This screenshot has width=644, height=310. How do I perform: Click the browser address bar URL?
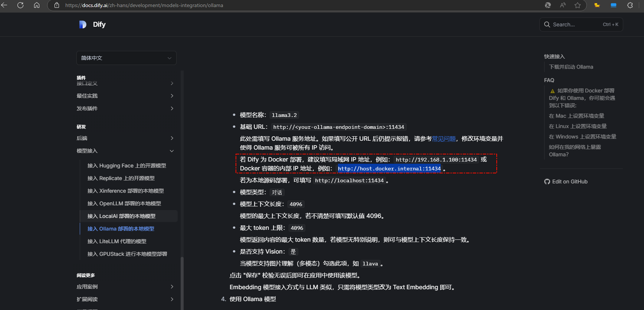(144, 5)
